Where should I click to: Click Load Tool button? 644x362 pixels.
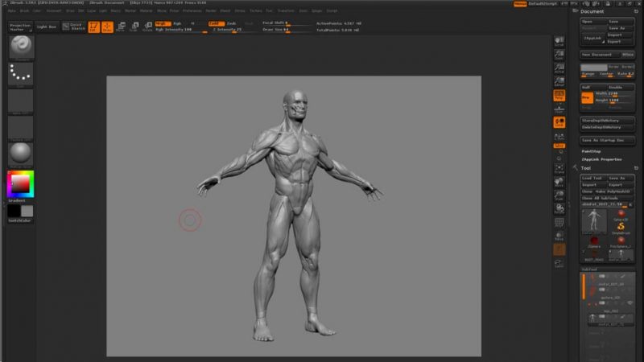point(593,178)
